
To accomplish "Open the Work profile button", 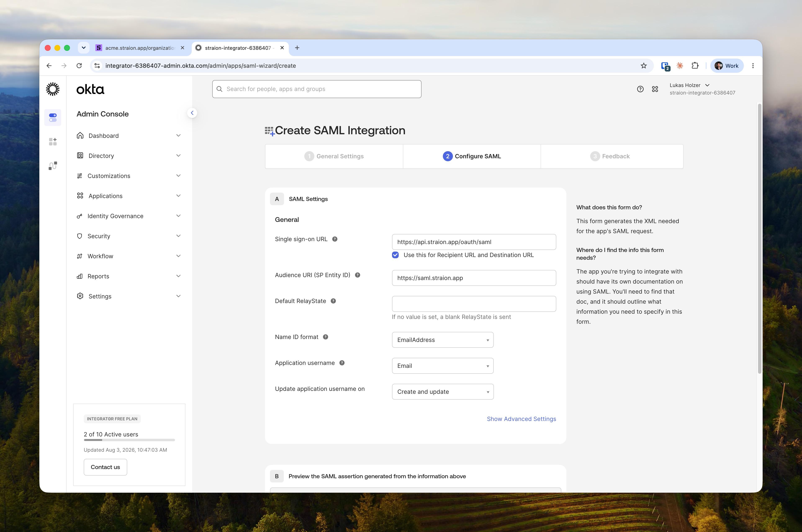I will point(727,66).
